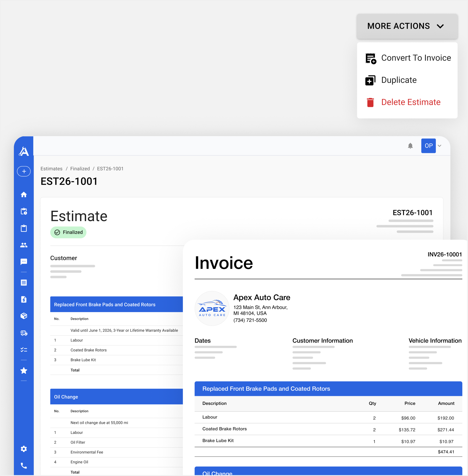The image size is (468, 476).
Task: Click the invoice 'Replaced Front Brake Pads and Coated Rotors' header
Action: [328, 389]
